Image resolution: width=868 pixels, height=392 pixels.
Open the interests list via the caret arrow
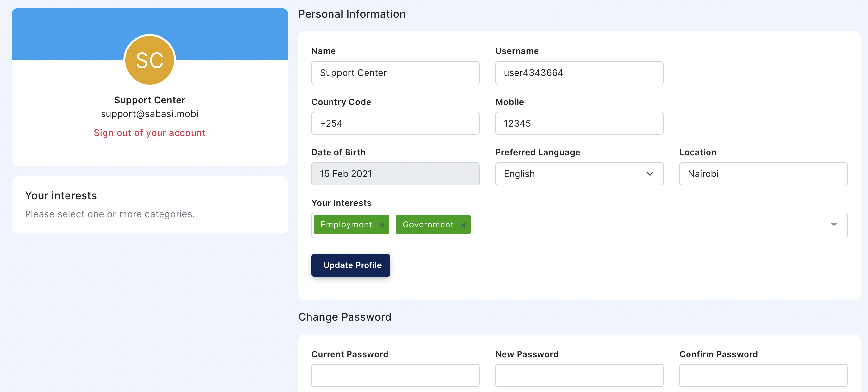click(834, 224)
